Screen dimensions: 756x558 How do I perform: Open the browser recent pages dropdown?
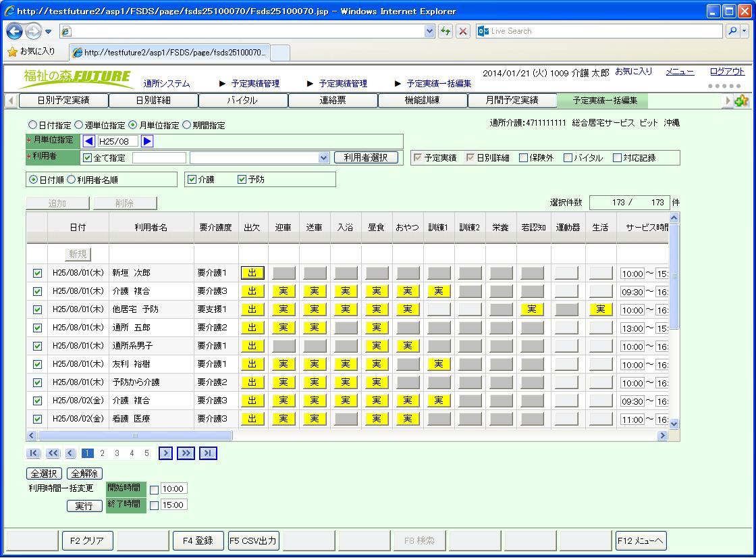48,32
